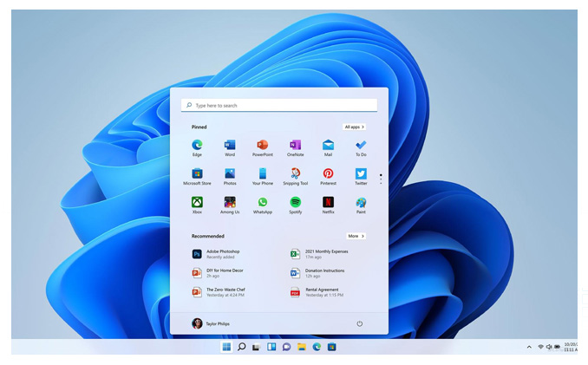Open the Your Phone app
Viewport: 588px width, 365px height.
click(x=263, y=177)
